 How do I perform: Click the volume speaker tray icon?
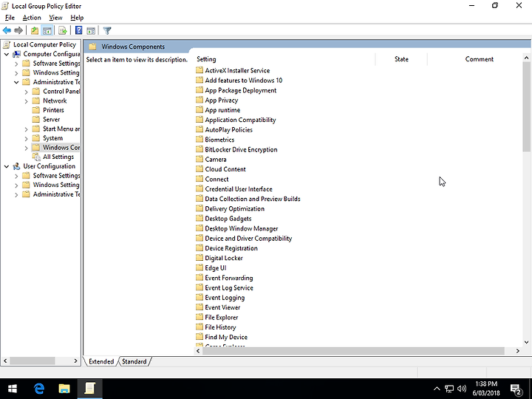coord(462,389)
